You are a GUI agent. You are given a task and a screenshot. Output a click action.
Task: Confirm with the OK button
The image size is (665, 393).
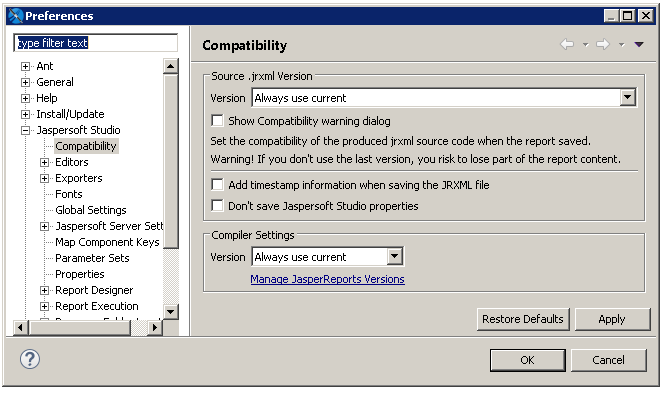pyautogui.click(x=528, y=360)
